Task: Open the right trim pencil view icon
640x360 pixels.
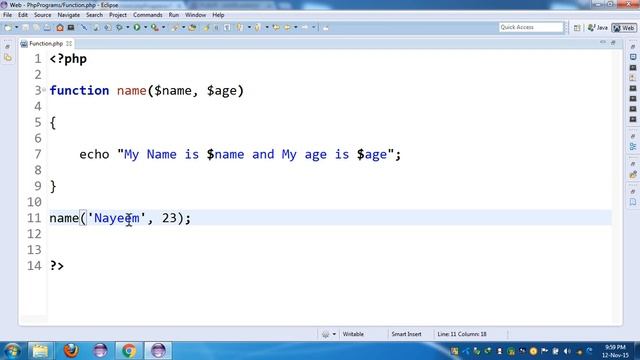Action: click(x=633, y=175)
